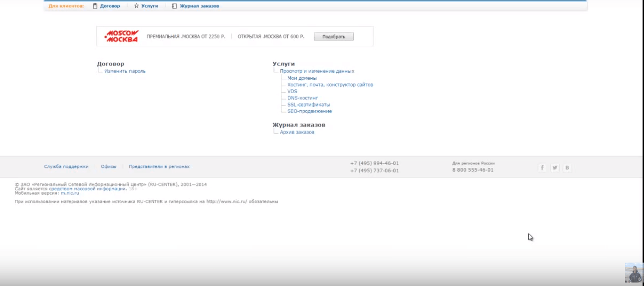The height and width of the screenshot is (286, 644).
Task: Open the mobile version m.nic.ru link
Action: click(x=70, y=193)
